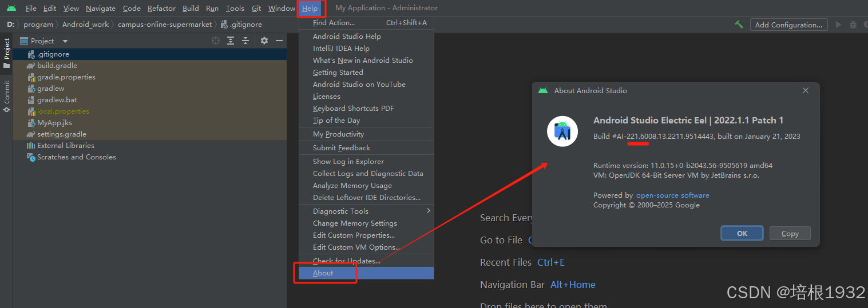The width and height of the screenshot is (868, 308).
Task: Choose Find Action in Help menu
Action: 366,23
